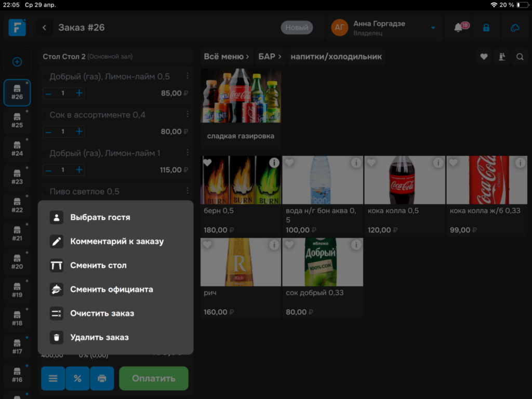Choose Очистить заказ in menu

click(x=115, y=313)
